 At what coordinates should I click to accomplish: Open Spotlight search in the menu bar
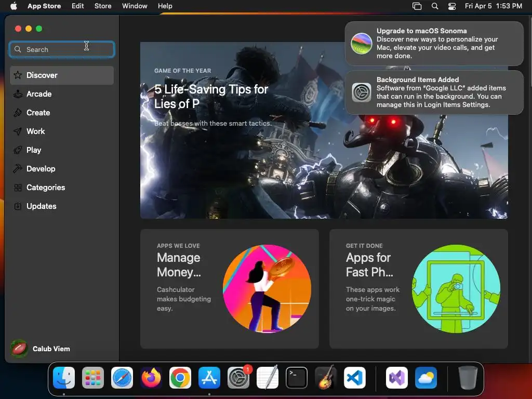point(435,6)
